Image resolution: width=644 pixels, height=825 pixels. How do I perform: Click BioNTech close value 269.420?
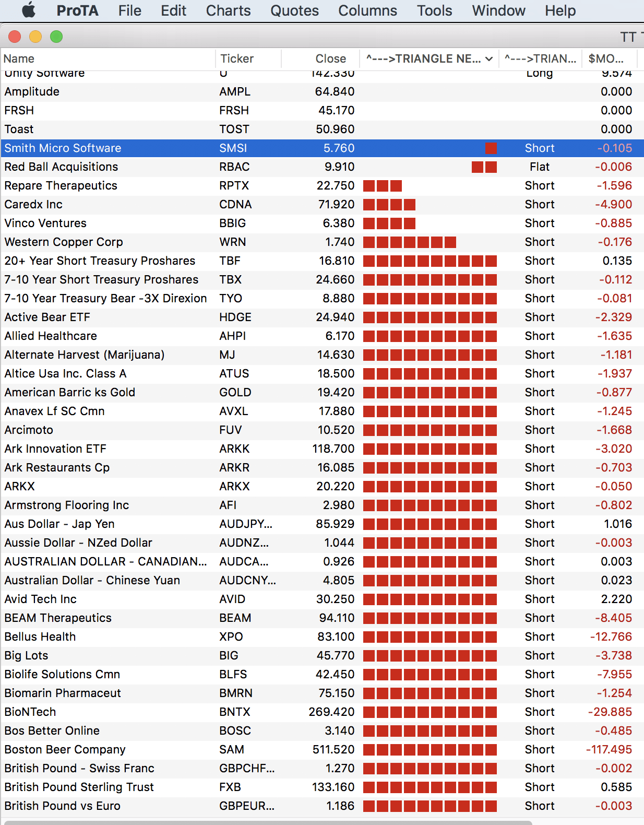[332, 712]
